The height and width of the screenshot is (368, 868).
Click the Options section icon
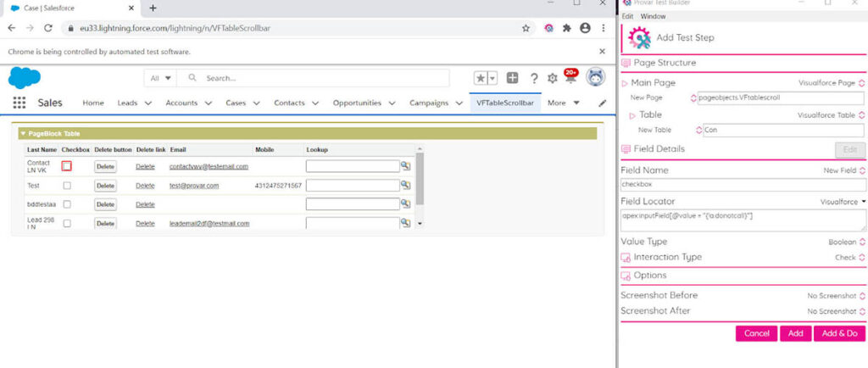[626, 276]
